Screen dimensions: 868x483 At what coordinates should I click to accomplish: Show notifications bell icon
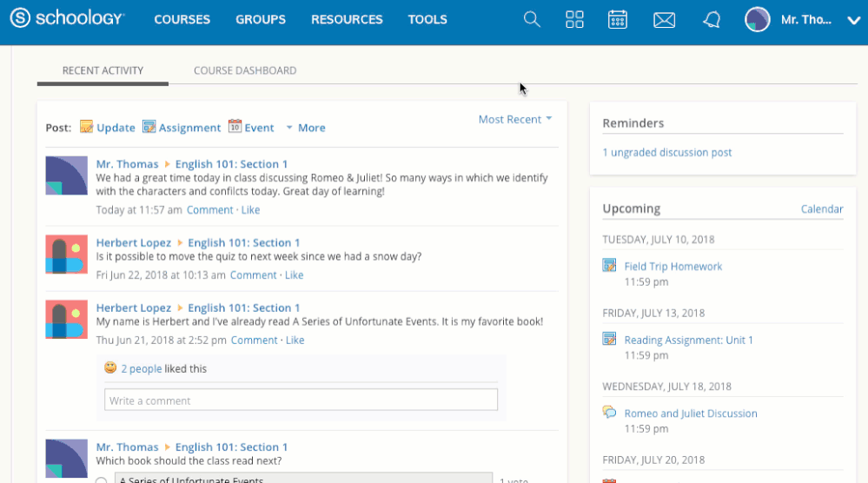click(x=712, y=19)
